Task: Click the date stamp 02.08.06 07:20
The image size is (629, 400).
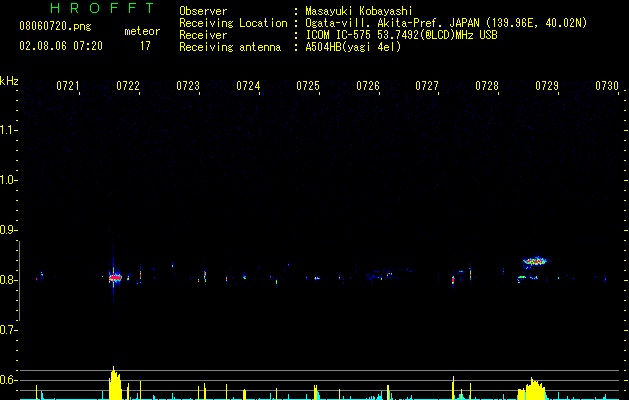Action: [61, 46]
